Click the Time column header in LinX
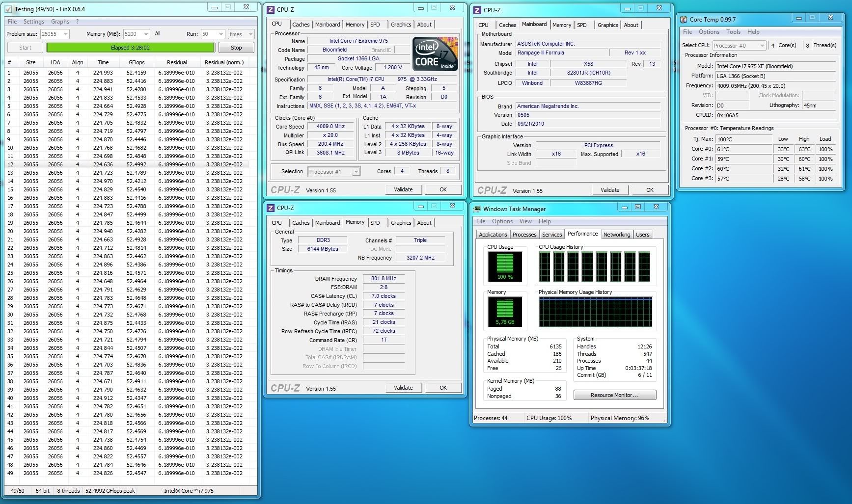Viewport: 852px width, 504px height. (103, 62)
